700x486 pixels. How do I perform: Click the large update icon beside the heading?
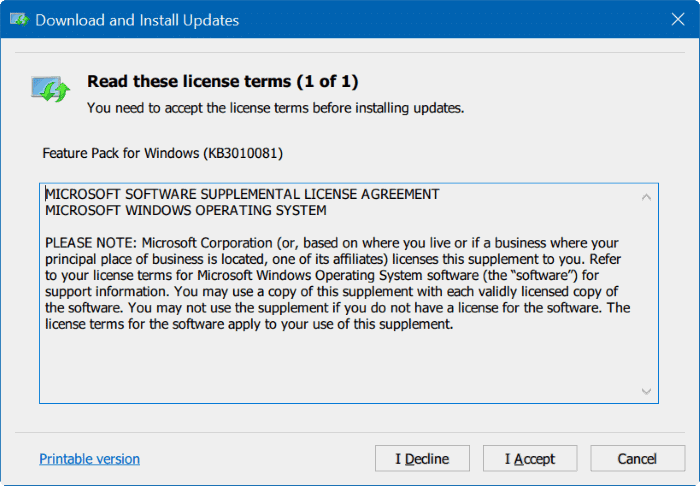pyautogui.click(x=50, y=88)
